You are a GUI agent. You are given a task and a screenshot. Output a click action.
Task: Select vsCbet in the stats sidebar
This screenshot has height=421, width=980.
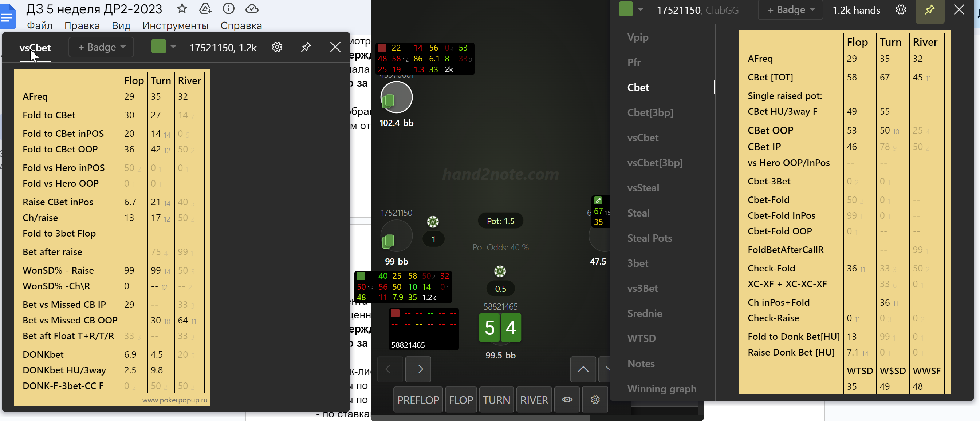point(642,138)
